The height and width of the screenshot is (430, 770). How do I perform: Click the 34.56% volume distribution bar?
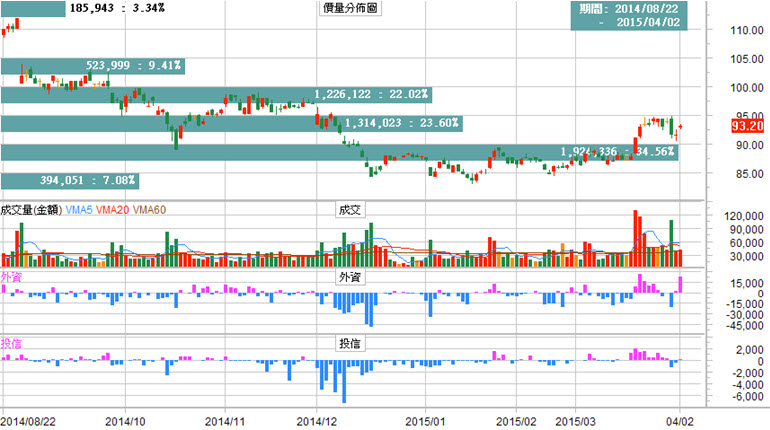click(338, 152)
